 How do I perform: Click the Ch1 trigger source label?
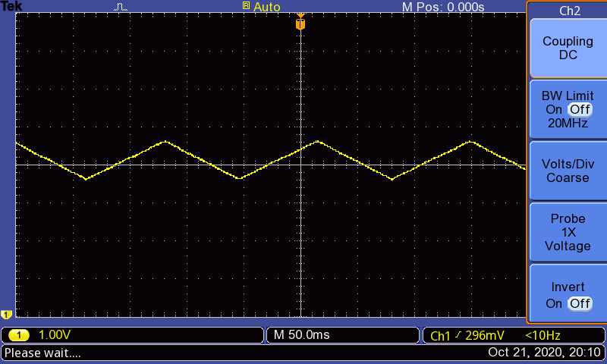440,336
